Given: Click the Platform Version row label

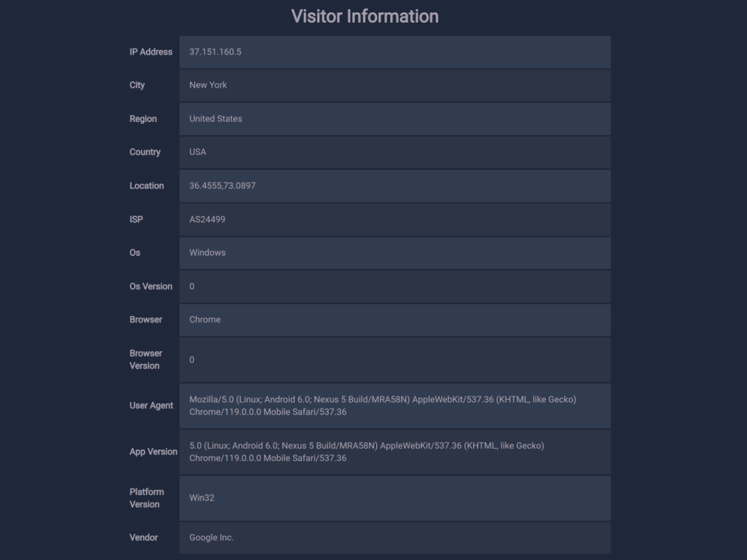Looking at the screenshot, I should pos(146,498).
